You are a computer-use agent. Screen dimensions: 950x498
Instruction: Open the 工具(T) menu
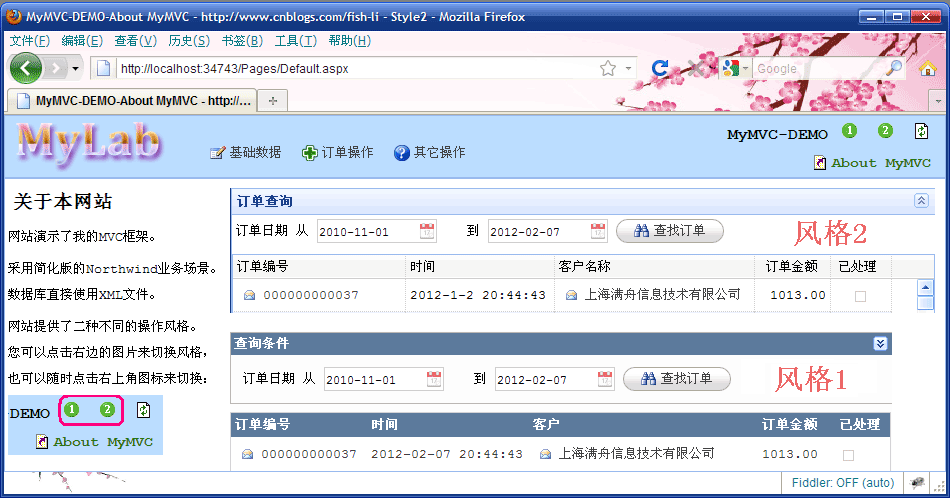pyautogui.click(x=296, y=41)
